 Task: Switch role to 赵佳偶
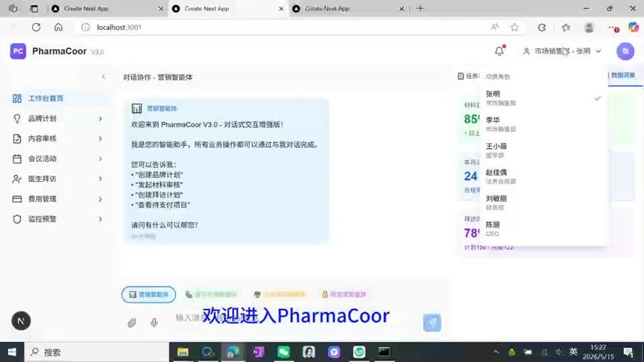(543, 177)
